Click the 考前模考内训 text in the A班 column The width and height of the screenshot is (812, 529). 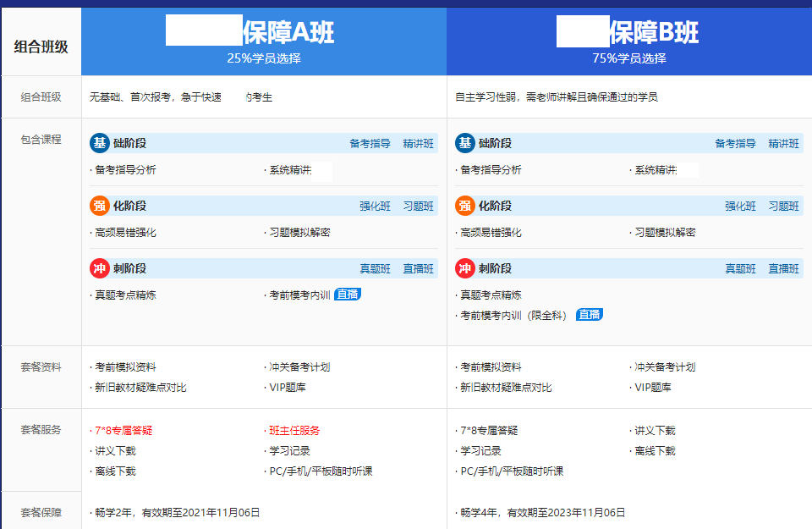pyautogui.click(x=299, y=295)
